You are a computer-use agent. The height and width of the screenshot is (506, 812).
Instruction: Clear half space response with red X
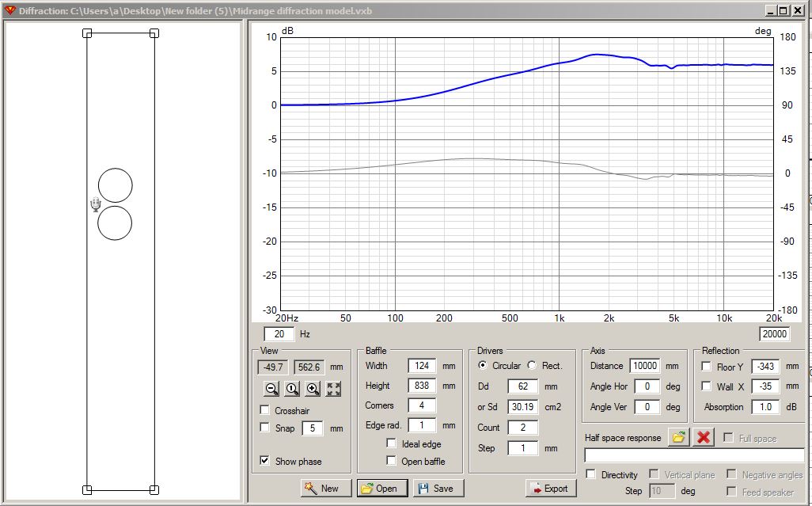pos(703,437)
